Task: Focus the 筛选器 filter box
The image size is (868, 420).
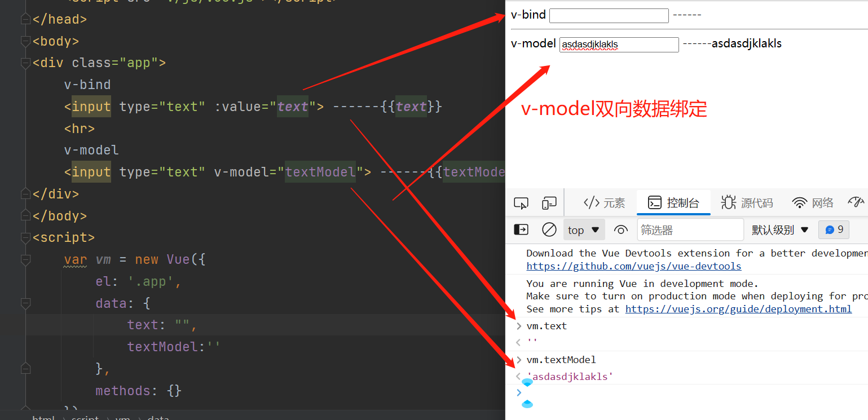Action: [690, 229]
